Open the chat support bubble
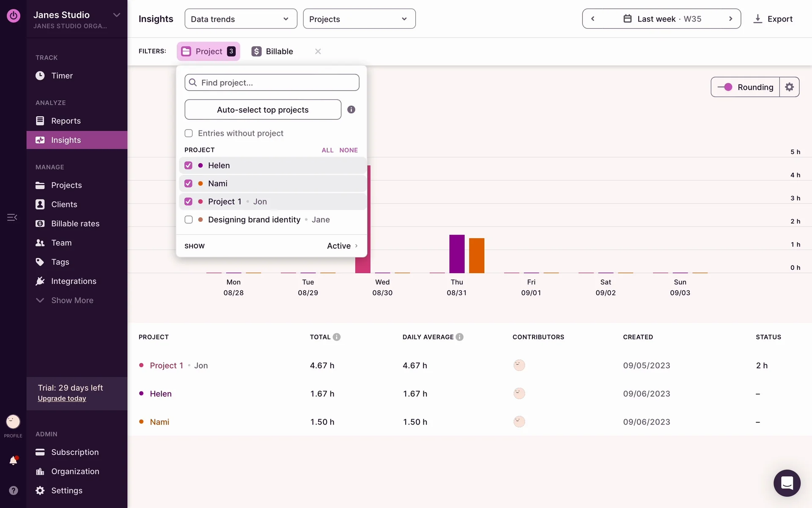 [787, 483]
